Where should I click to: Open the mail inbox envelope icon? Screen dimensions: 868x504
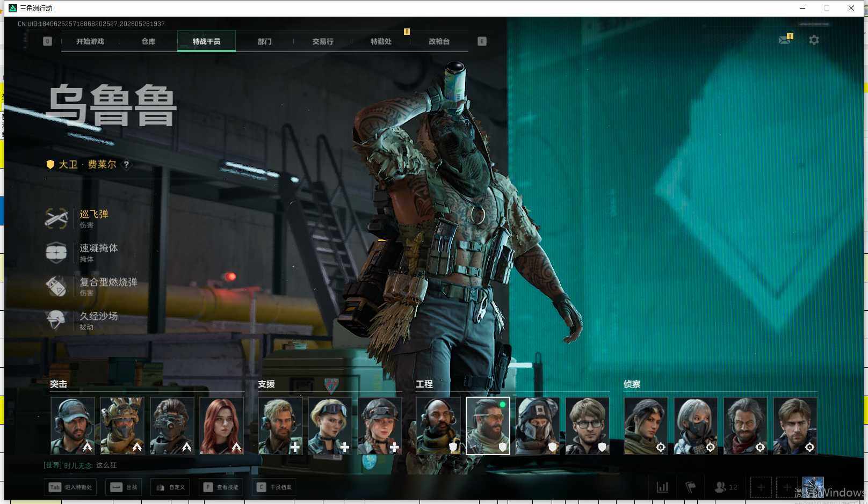click(785, 40)
